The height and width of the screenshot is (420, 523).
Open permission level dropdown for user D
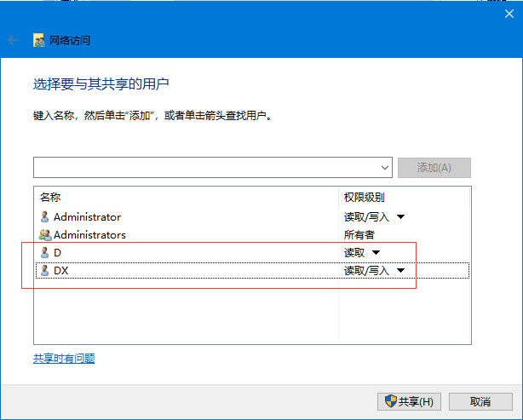pos(376,253)
